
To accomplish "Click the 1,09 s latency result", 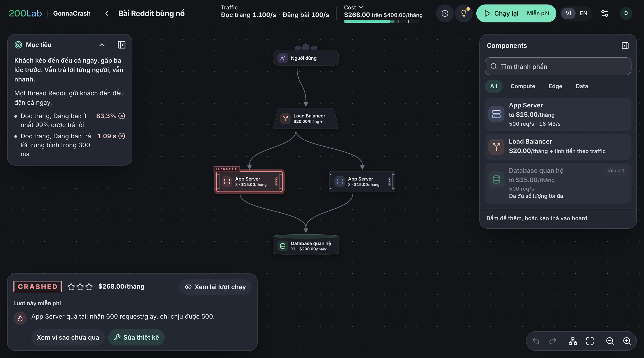I will pyautogui.click(x=111, y=136).
